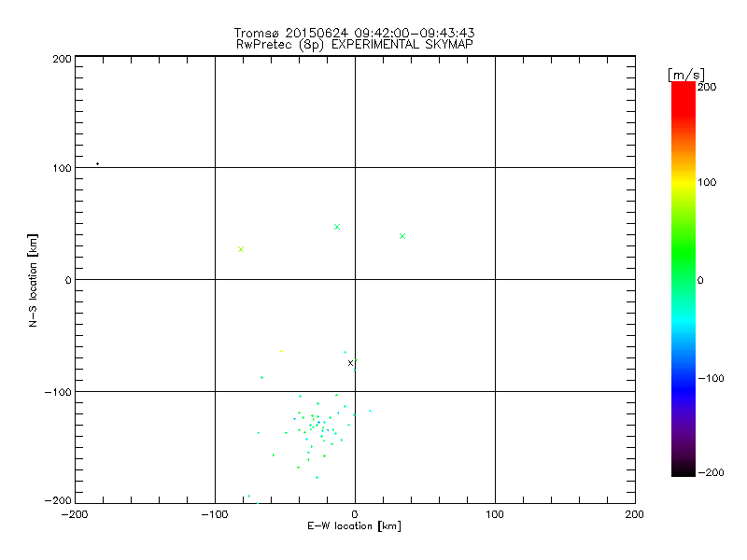
Task: Click the yellow band of the velocity color bar
Action: (x=683, y=182)
